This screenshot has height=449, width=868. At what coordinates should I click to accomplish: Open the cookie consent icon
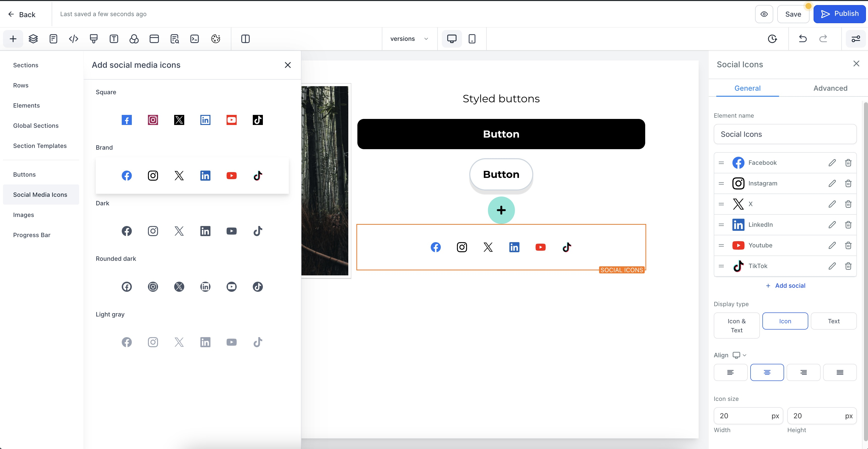pyautogui.click(x=216, y=39)
